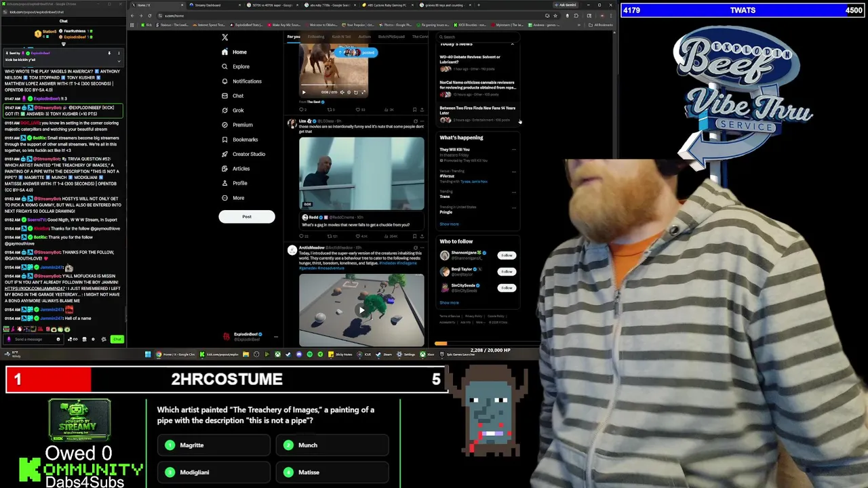Click the X search field

(478, 37)
